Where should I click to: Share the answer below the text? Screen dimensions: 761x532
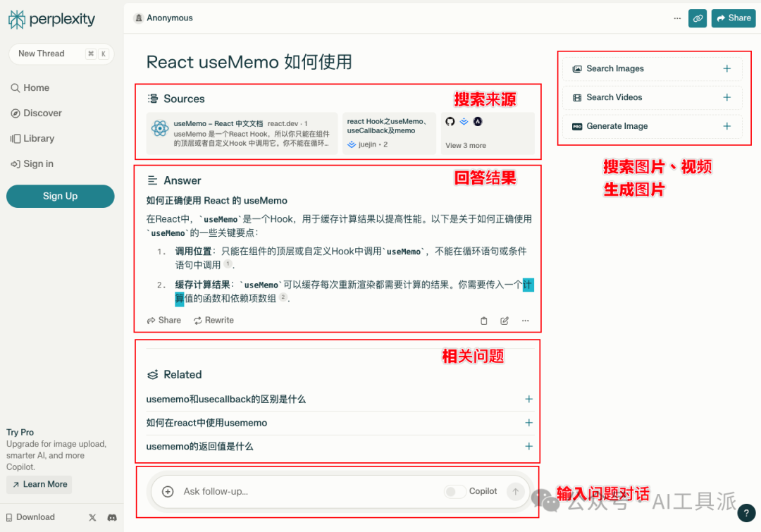click(164, 321)
